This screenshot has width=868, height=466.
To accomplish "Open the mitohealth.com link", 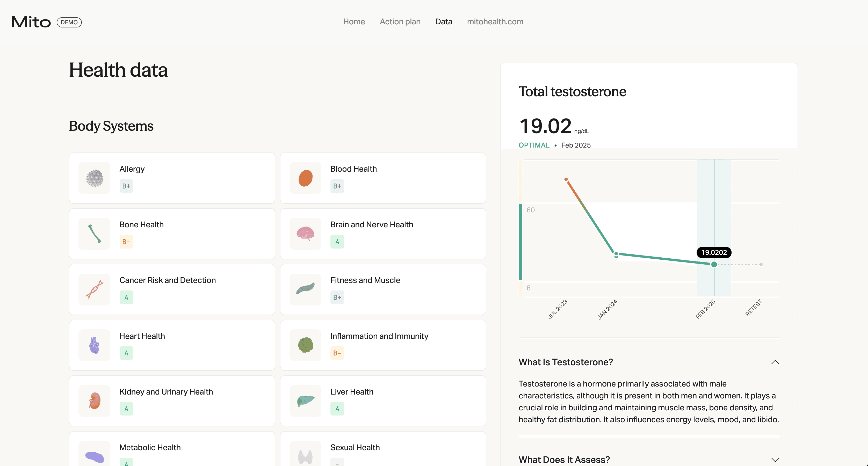I will tap(495, 21).
